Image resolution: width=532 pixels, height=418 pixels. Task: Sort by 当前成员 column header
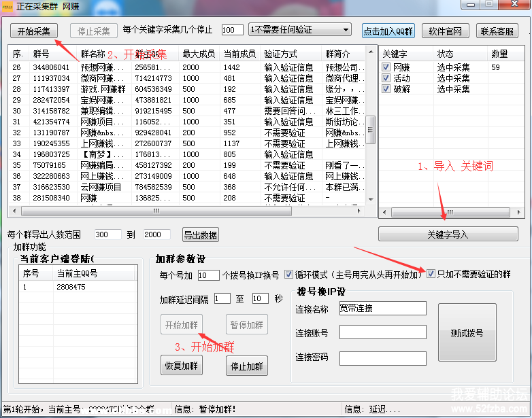pos(240,54)
